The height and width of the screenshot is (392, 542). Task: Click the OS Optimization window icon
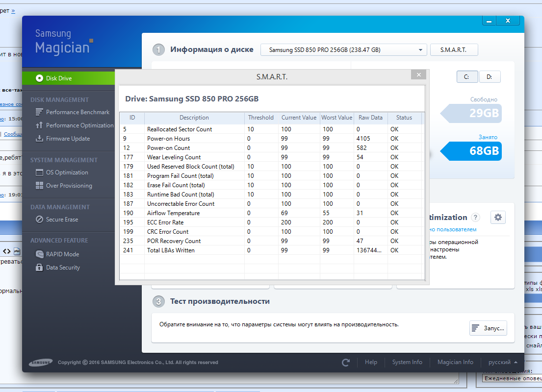(x=39, y=172)
